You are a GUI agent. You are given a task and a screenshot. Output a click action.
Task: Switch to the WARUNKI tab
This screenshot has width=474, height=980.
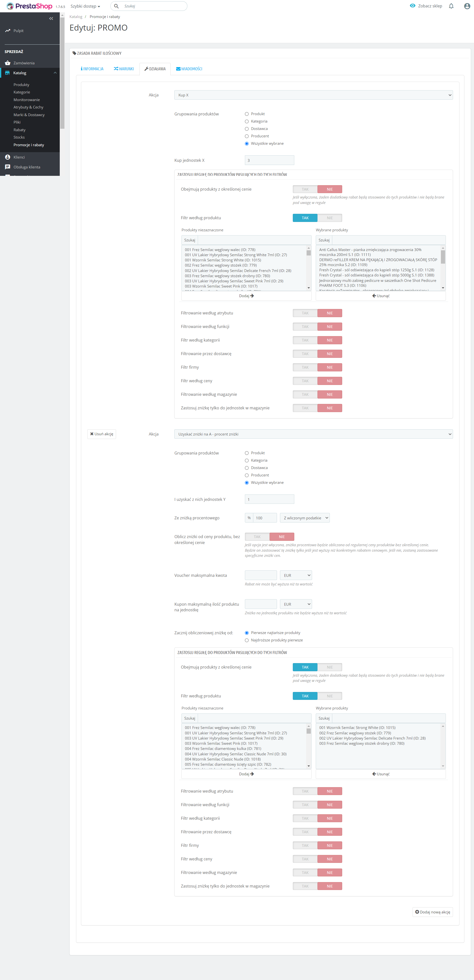(124, 69)
